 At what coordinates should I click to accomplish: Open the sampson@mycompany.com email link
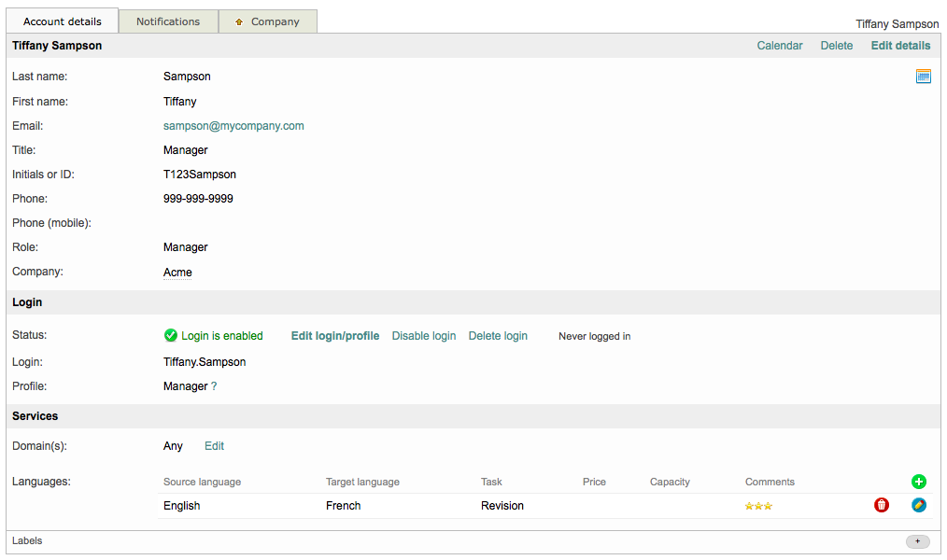click(x=233, y=126)
